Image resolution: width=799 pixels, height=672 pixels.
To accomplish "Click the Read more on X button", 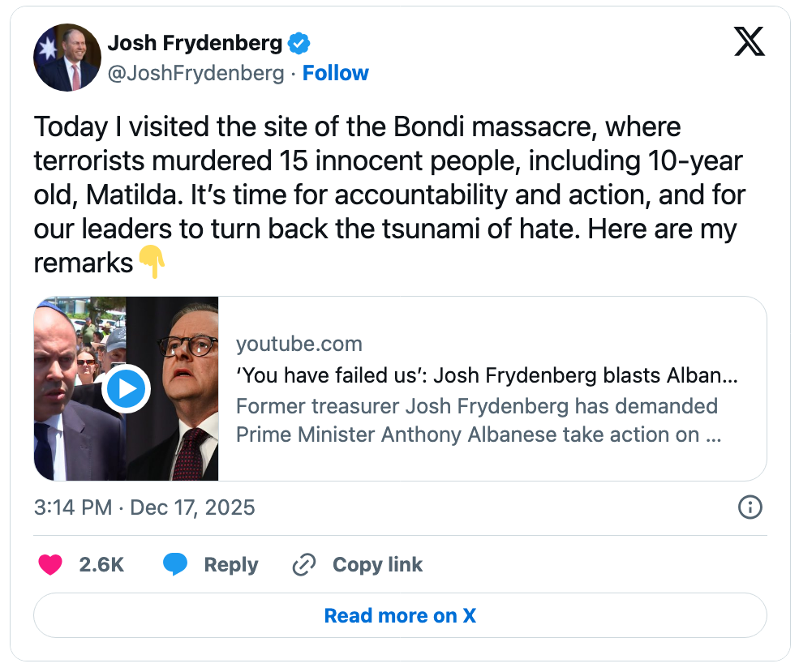I will [x=400, y=615].
